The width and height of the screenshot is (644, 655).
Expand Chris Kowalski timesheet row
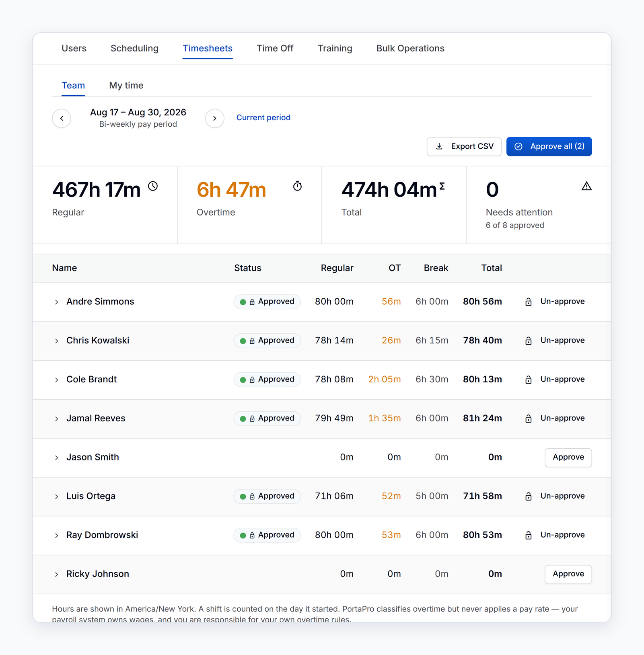[x=57, y=341]
